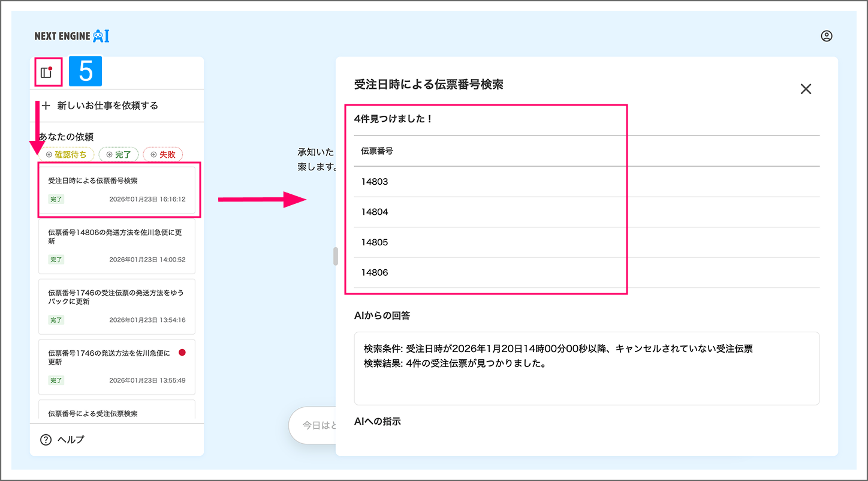Click the NEXT ENGINE AI logo
The image size is (868, 481).
[72, 36]
